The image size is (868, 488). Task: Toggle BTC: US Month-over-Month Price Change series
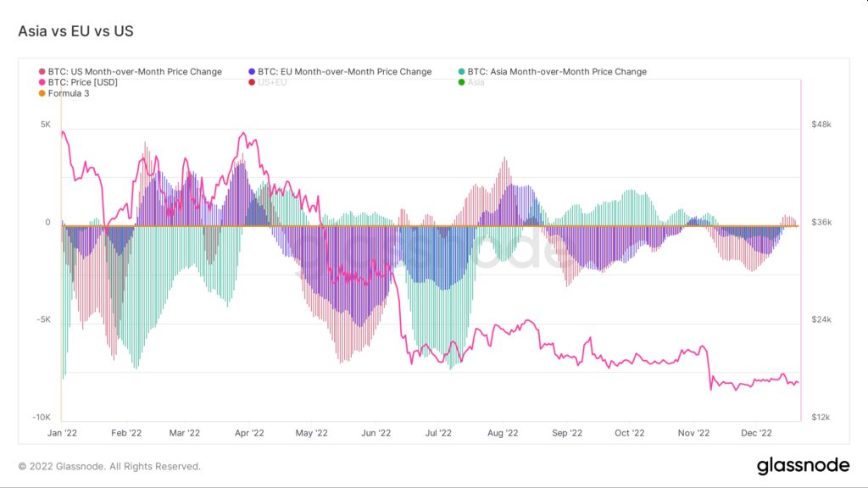tap(135, 72)
